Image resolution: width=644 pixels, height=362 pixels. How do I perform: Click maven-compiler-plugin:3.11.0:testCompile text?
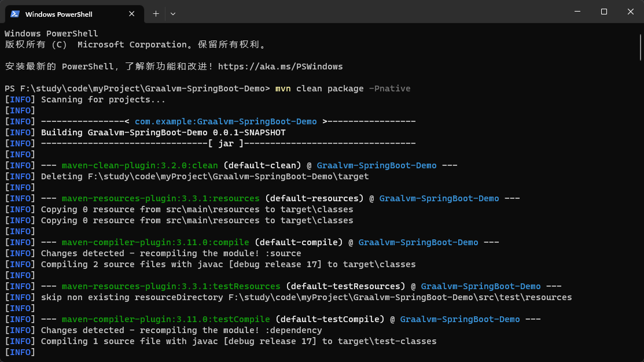(x=166, y=319)
